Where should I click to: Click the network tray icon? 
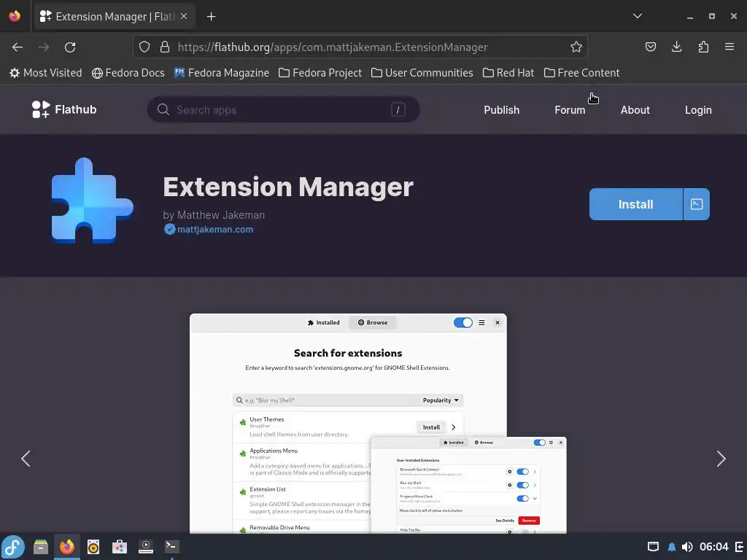point(653,547)
